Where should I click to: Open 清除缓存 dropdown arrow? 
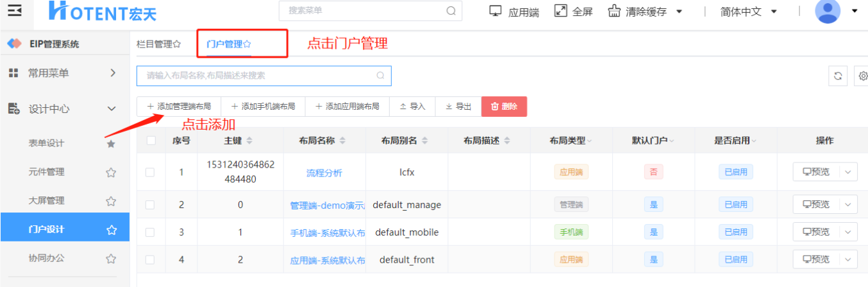679,12
